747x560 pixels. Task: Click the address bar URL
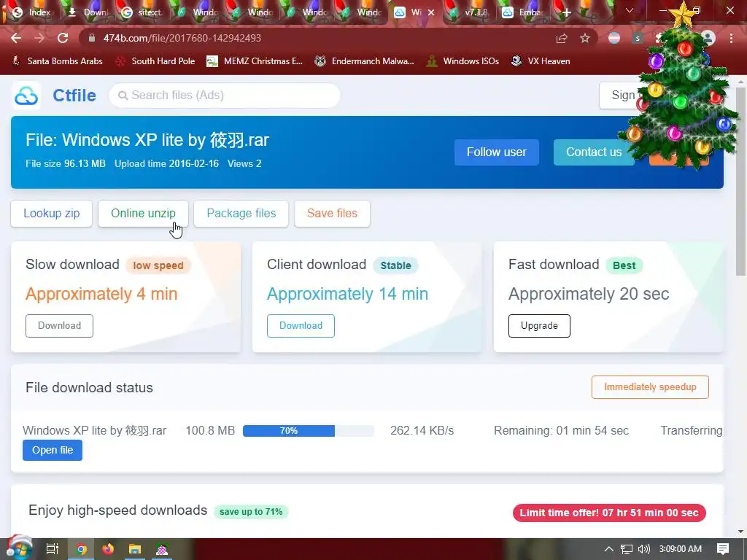click(x=182, y=38)
